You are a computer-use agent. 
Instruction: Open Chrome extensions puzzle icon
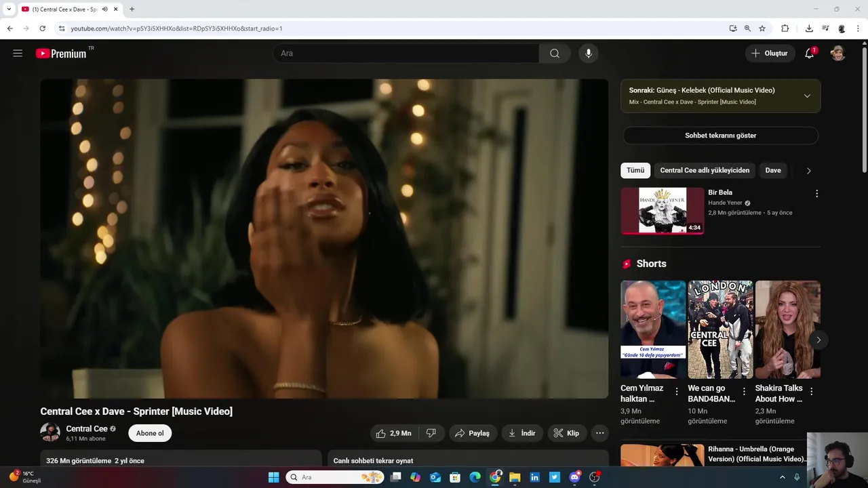[x=785, y=28]
